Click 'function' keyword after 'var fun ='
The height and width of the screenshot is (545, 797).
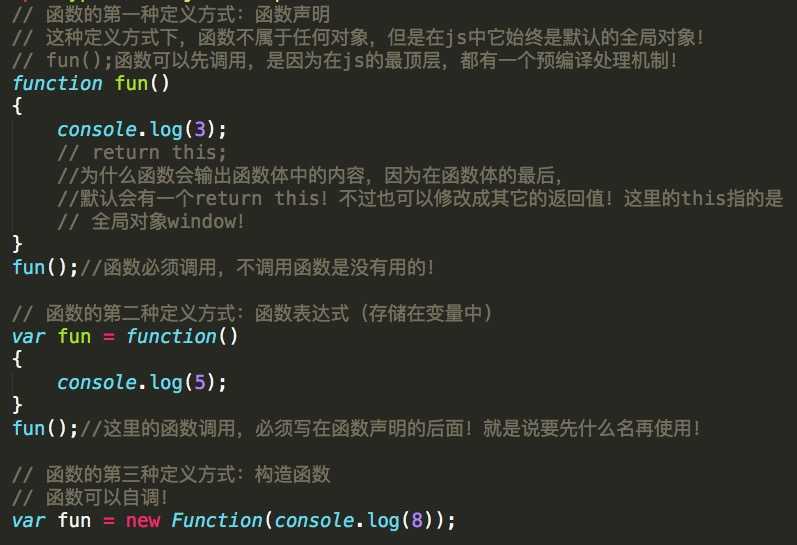point(171,337)
